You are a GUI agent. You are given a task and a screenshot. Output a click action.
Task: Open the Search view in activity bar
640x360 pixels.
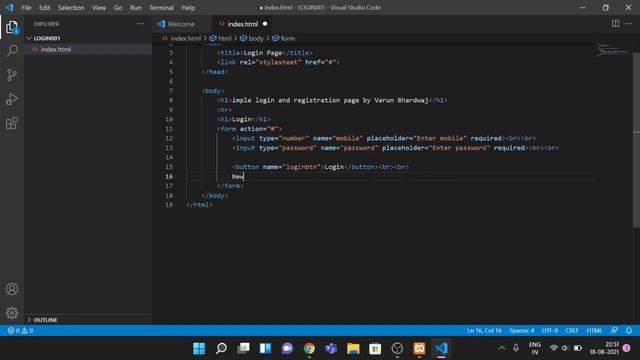pyautogui.click(x=12, y=51)
